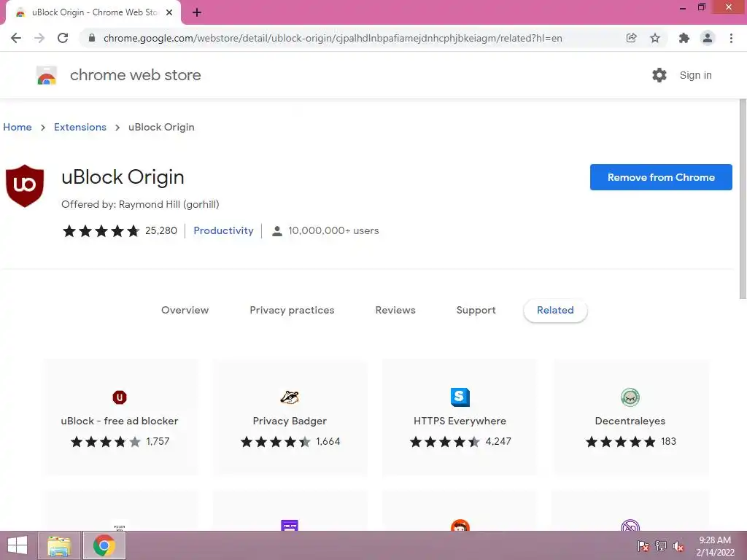Screen dimensions: 747x560
Task: Click the Privacy Badger icon
Action: click(x=290, y=397)
